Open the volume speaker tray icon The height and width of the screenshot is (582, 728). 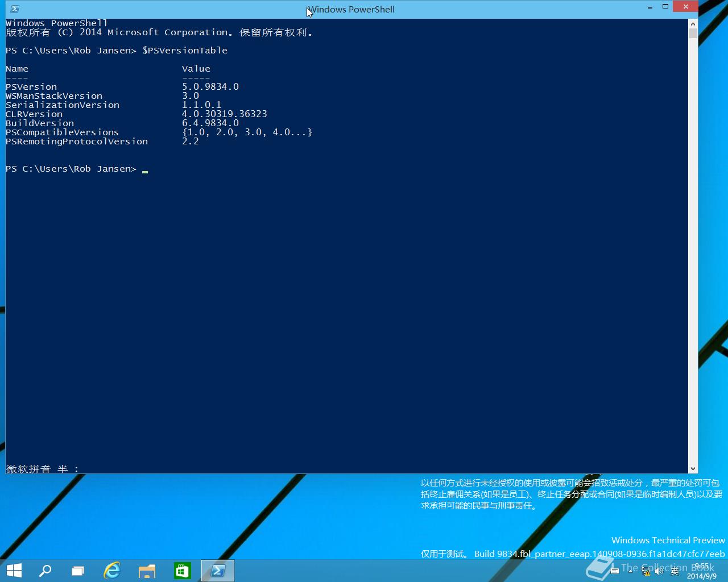coord(659,571)
